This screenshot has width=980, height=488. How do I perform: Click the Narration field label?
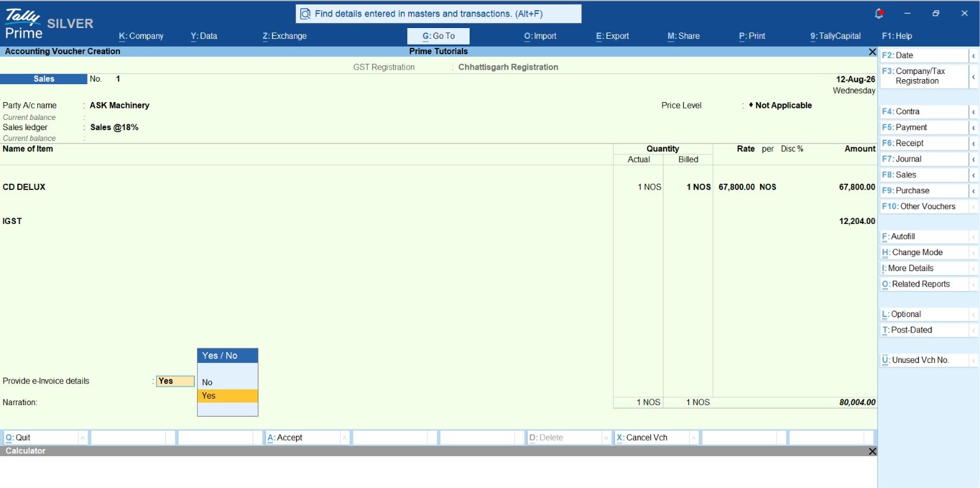tap(20, 403)
